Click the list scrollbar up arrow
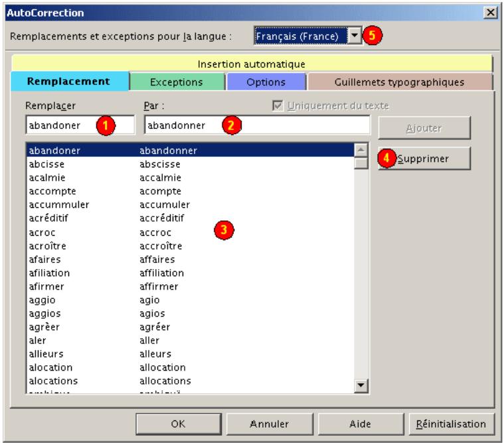504x443 pixels. pos(361,150)
